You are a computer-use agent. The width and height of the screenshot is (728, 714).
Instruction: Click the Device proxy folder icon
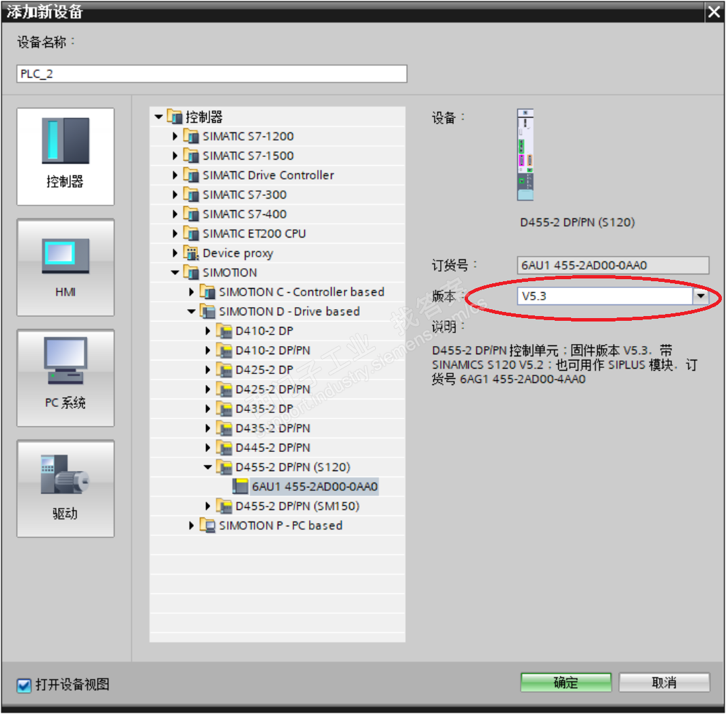tap(191, 253)
